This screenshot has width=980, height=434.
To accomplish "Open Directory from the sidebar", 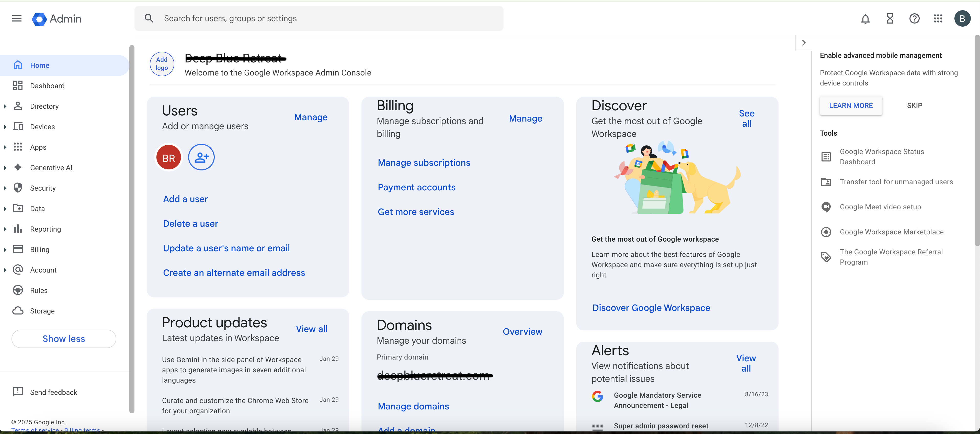I will tap(65, 106).
